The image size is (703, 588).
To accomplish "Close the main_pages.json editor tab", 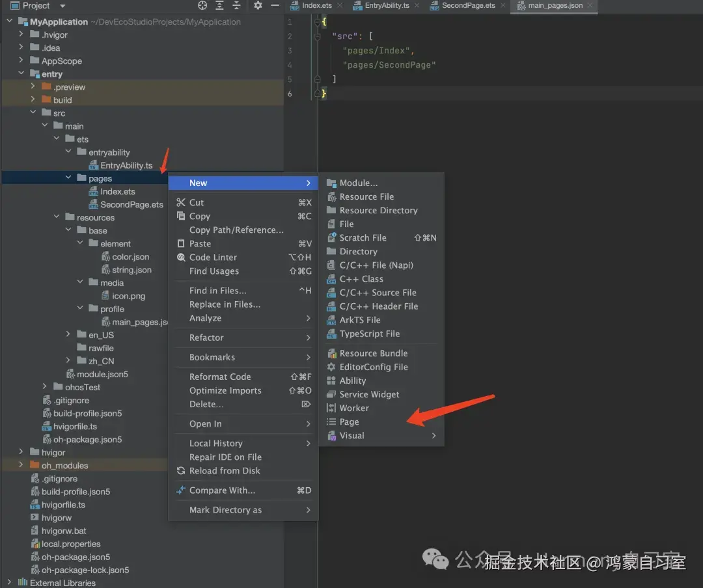I will click(590, 5).
